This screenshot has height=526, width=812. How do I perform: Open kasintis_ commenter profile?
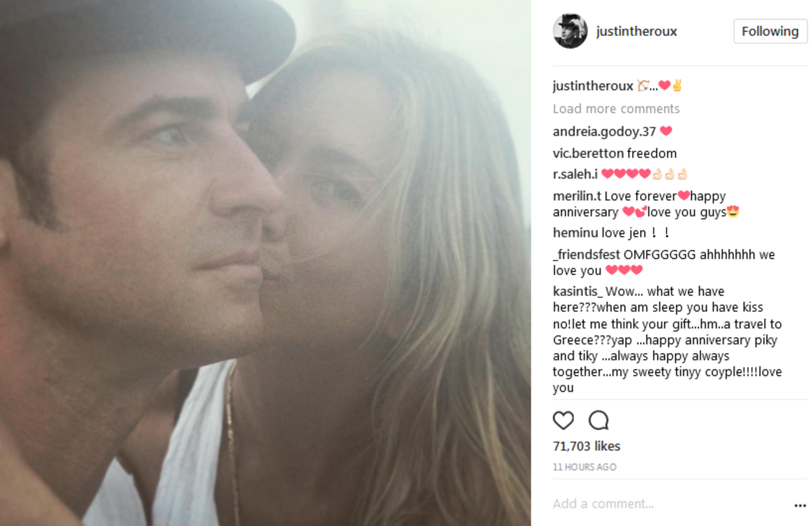(x=577, y=291)
